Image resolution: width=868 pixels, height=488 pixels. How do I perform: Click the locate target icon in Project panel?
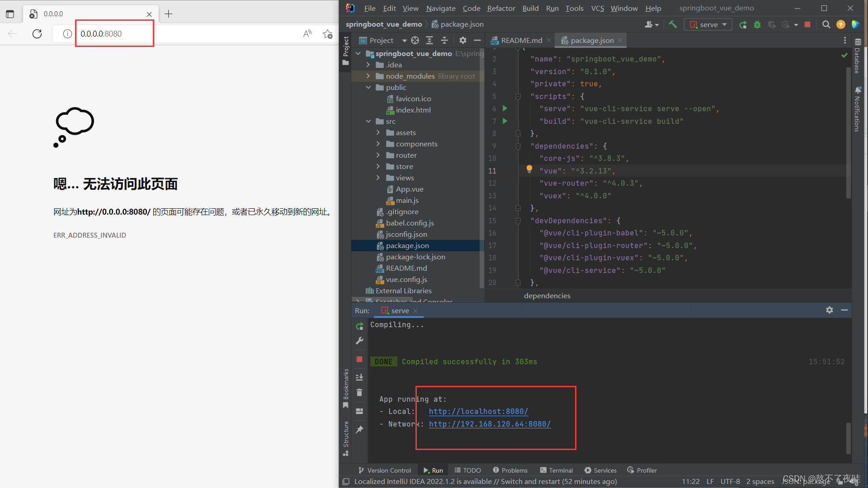(x=415, y=40)
